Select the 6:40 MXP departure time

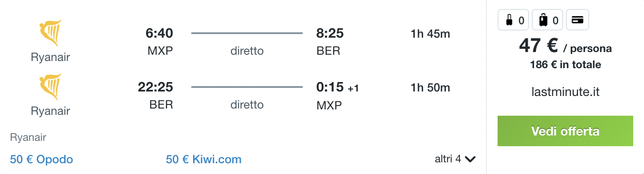click(159, 41)
